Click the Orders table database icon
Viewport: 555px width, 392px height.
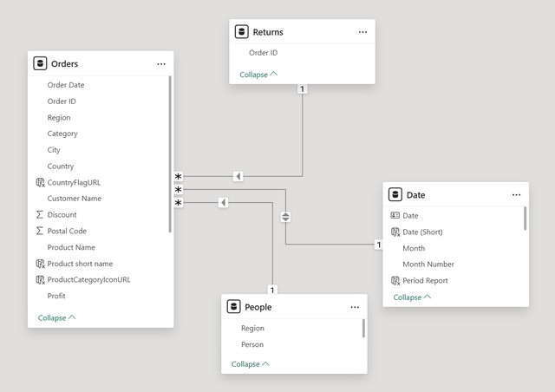tap(40, 63)
